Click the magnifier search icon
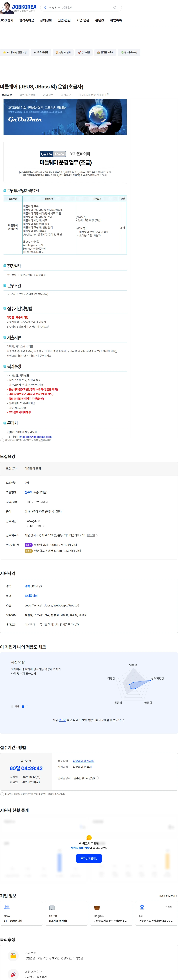The width and height of the screenshot is (178, 980). (x=115, y=8)
